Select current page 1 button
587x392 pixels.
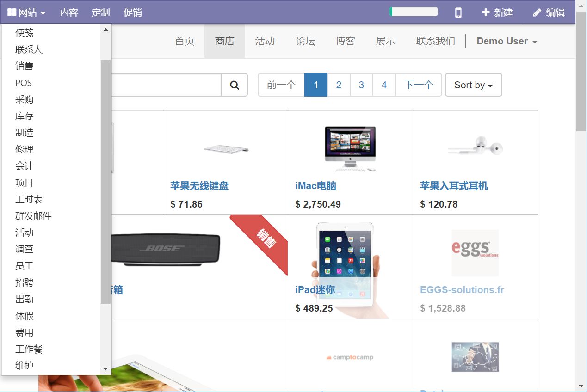click(x=316, y=85)
